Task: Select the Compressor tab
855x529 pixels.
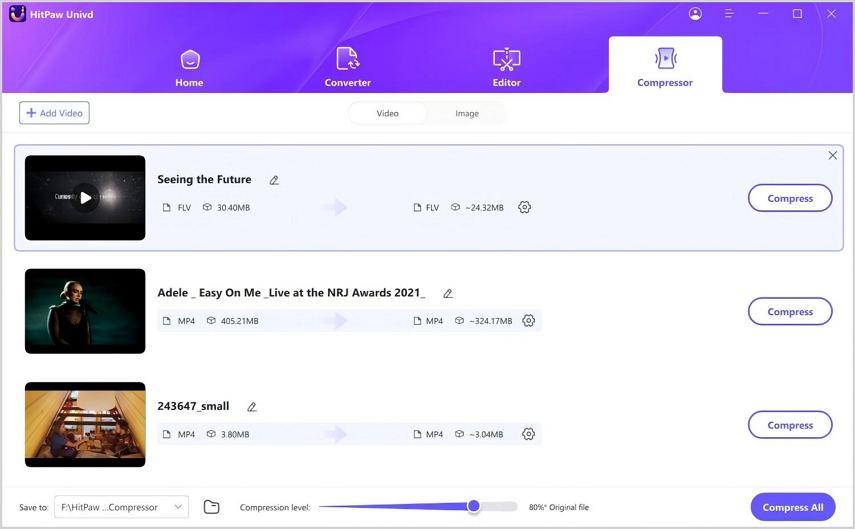Action: [x=665, y=65]
